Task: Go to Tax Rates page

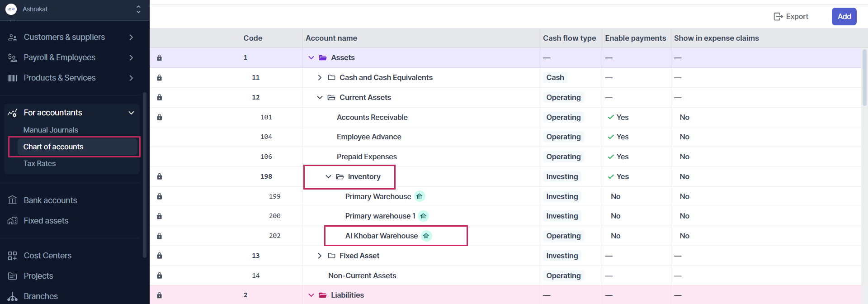Action: 40,163
